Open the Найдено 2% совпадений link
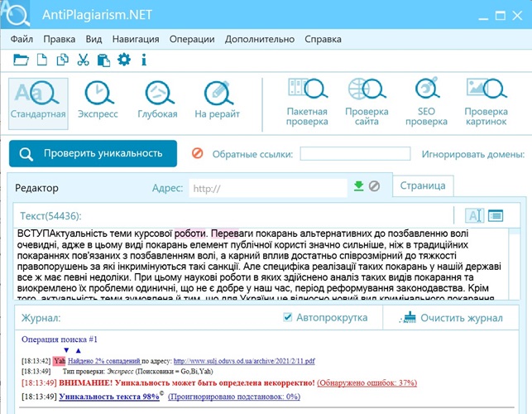This screenshot has height=414, width=532. coord(104,361)
